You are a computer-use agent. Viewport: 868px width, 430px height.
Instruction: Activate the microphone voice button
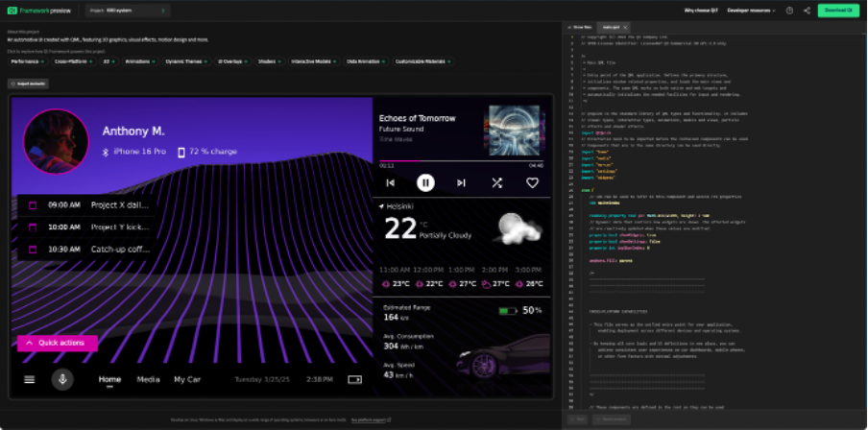click(63, 379)
